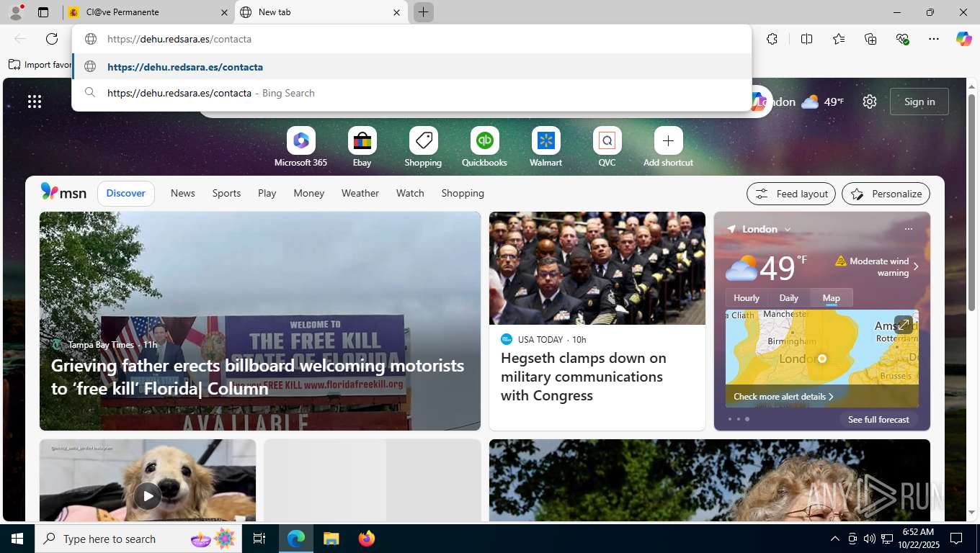Open moderate wind warning chevron

(x=916, y=266)
